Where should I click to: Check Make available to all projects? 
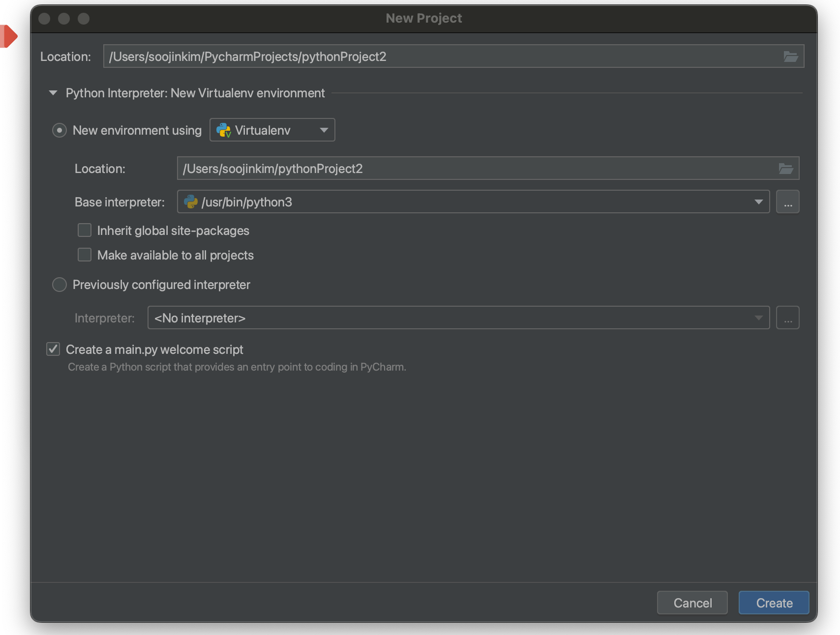click(x=85, y=255)
